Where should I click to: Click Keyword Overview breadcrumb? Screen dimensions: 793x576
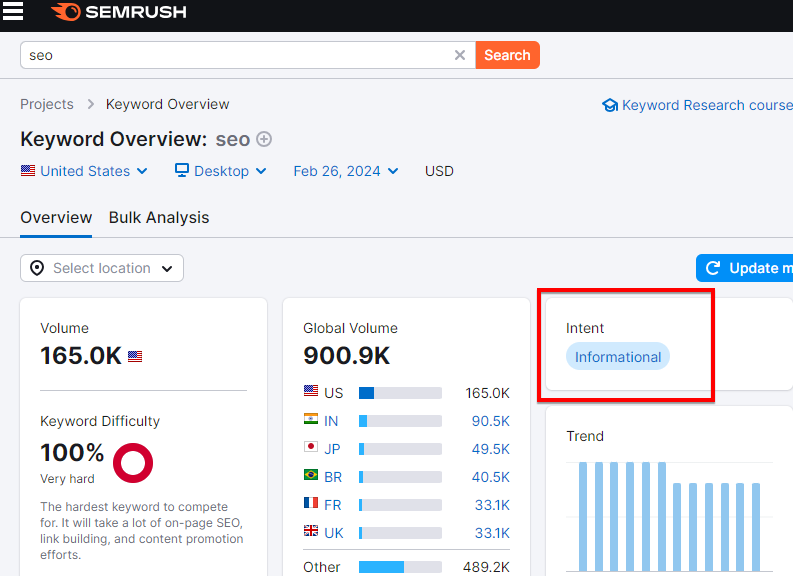click(x=167, y=104)
